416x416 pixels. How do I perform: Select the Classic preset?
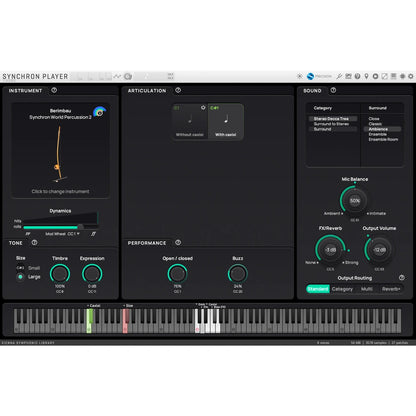[382, 124]
